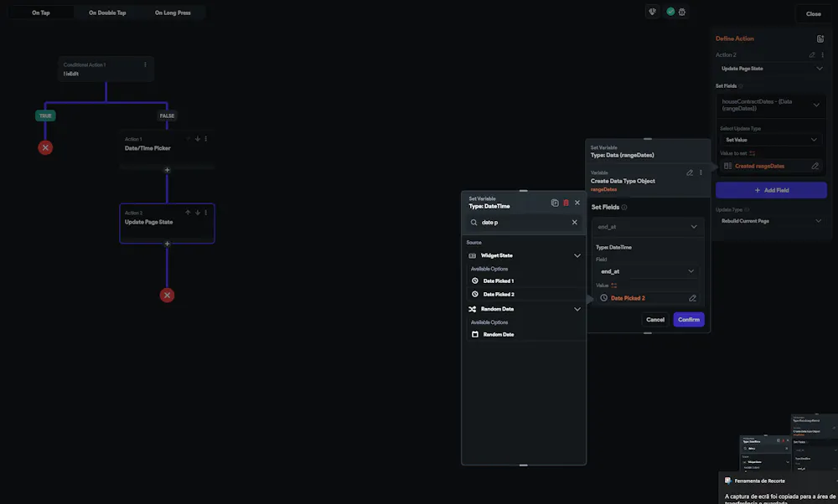Open Update Page State action type dropdown
The height and width of the screenshot is (504, 838).
pos(771,69)
